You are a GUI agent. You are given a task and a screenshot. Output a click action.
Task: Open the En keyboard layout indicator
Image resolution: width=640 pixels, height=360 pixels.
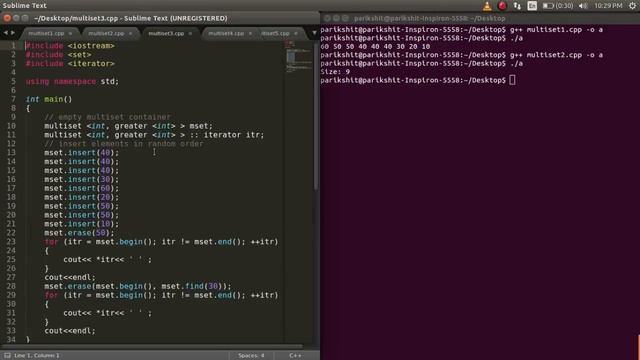[x=532, y=6]
